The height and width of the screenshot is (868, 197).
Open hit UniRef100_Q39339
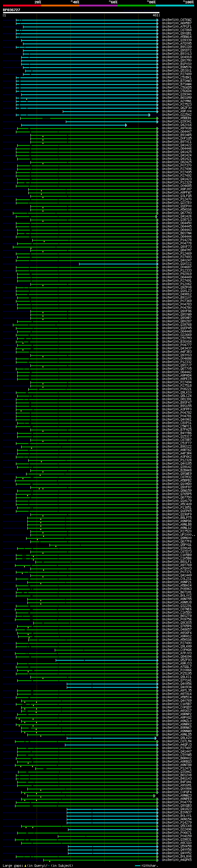(x=176, y=40)
